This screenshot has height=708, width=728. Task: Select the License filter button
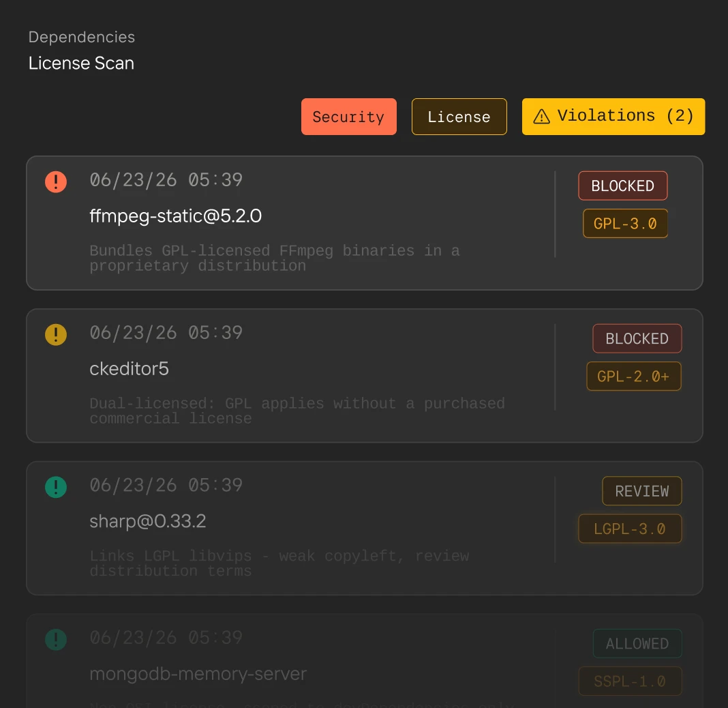click(459, 117)
